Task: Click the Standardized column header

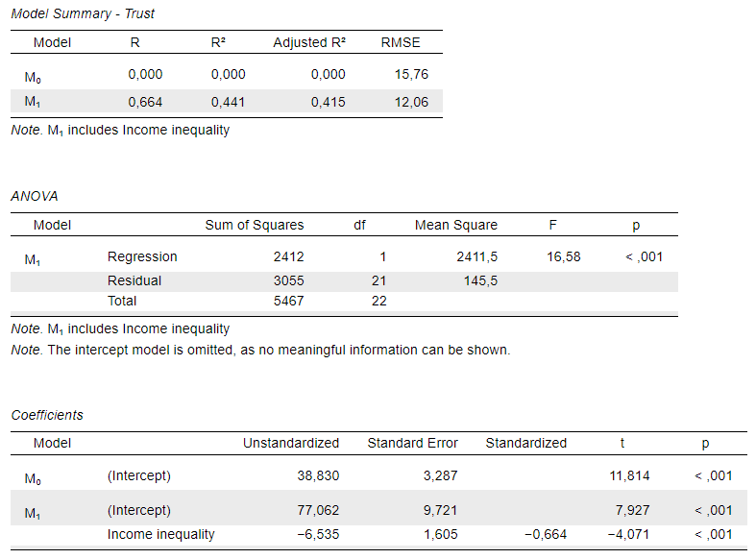Action: click(x=526, y=443)
